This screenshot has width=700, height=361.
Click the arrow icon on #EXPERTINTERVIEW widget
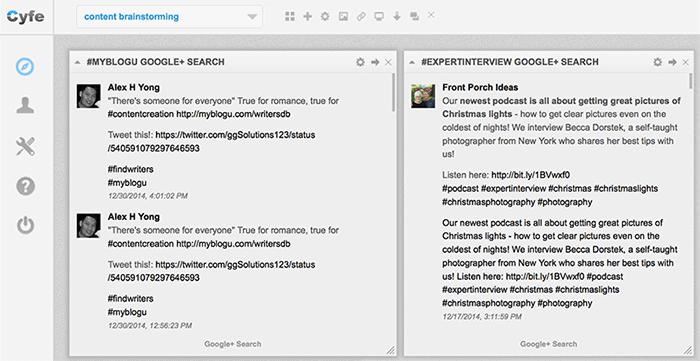(x=672, y=62)
